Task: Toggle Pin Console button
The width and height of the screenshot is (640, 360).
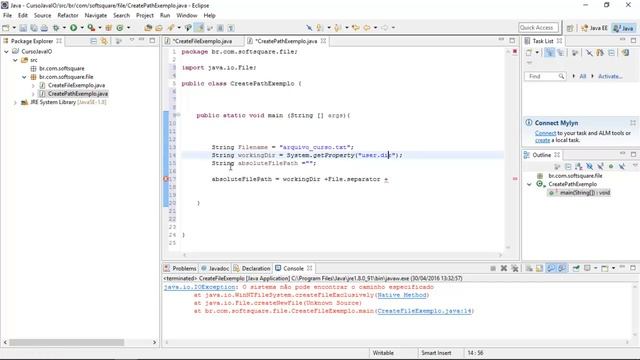Action: pos(576,268)
